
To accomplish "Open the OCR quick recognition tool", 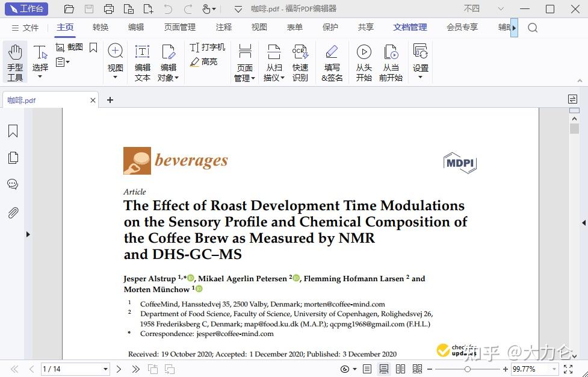I will (300, 62).
